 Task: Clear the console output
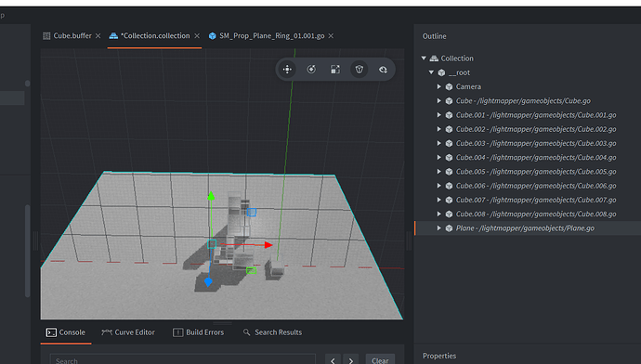[380, 360]
